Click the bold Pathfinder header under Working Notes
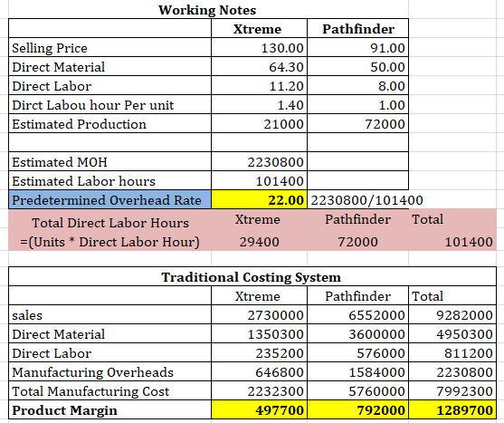 pyautogui.click(x=358, y=29)
